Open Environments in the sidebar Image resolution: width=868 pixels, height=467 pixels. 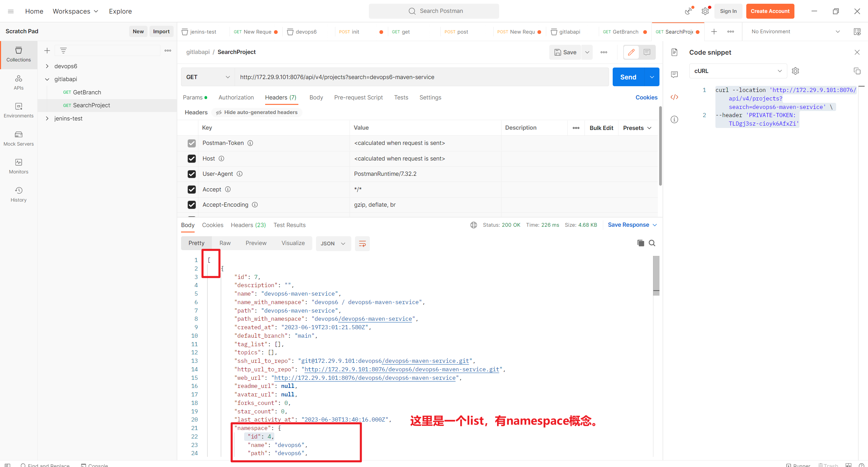[x=19, y=111]
